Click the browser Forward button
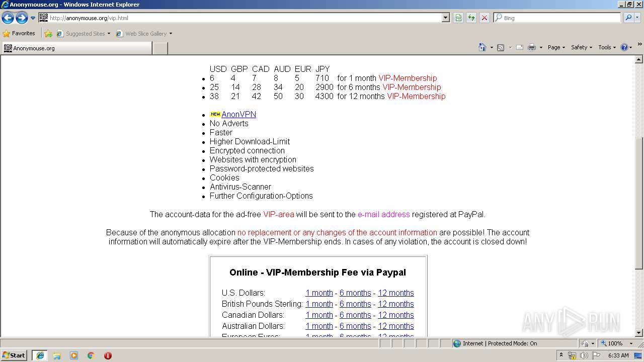644x362 pixels. 22,18
